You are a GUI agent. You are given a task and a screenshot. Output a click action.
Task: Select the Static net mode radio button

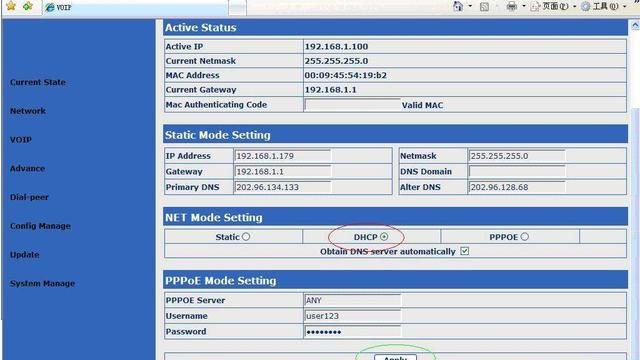[x=246, y=237]
